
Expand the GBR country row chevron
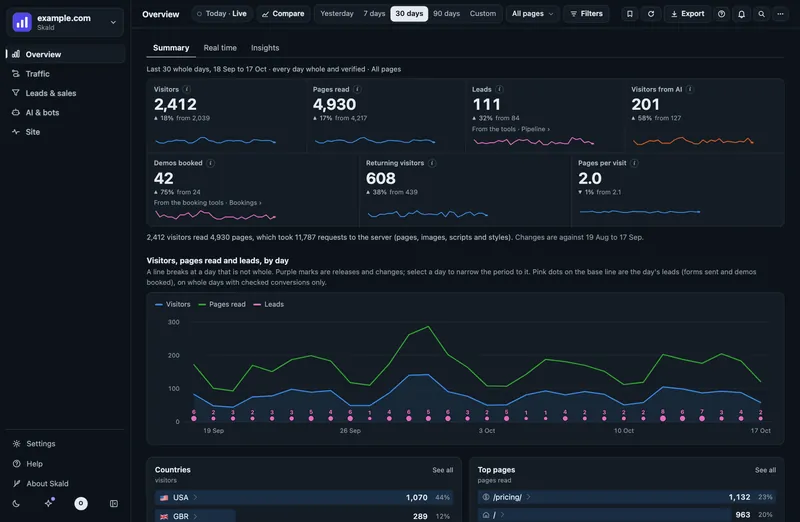pos(195,516)
